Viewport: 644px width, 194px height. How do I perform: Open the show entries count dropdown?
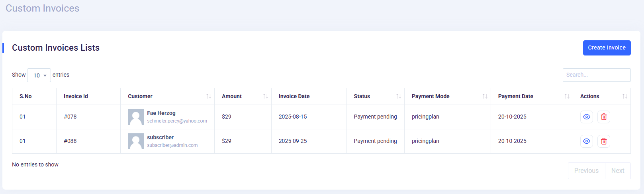pos(39,75)
